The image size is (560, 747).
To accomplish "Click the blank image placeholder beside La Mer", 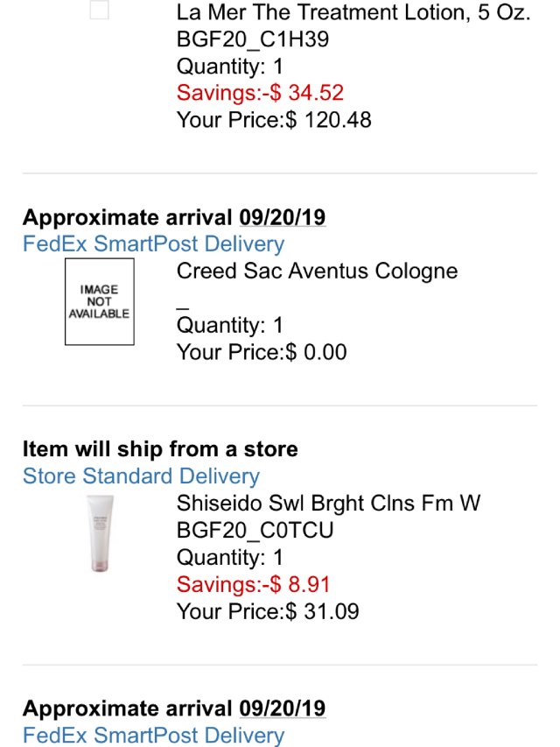I will [100, 11].
